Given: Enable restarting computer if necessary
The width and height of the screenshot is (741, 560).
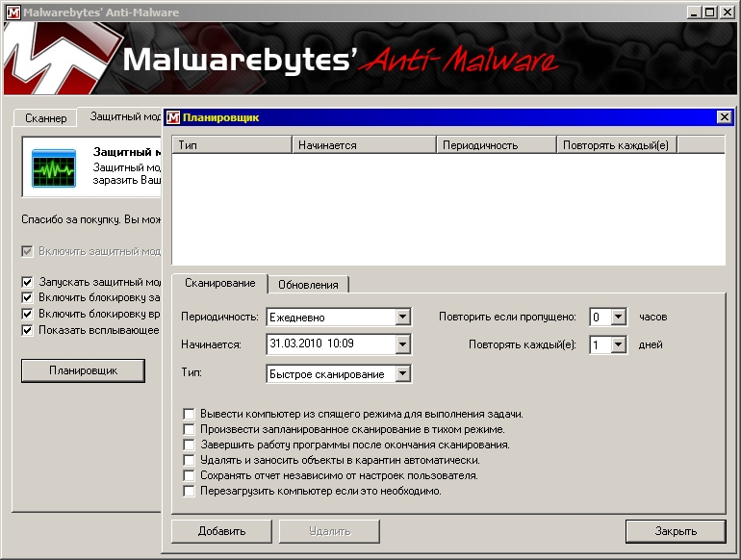Looking at the screenshot, I should [x=189, y=491].
